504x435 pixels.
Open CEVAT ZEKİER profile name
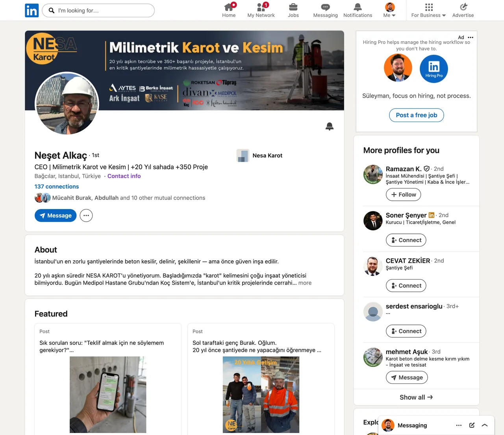(x=408, y=261)
